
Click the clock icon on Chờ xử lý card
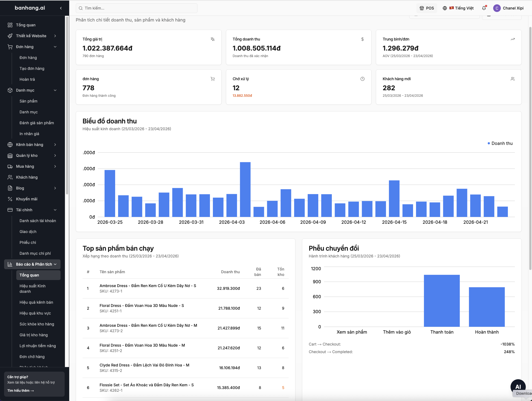(362, 79)
